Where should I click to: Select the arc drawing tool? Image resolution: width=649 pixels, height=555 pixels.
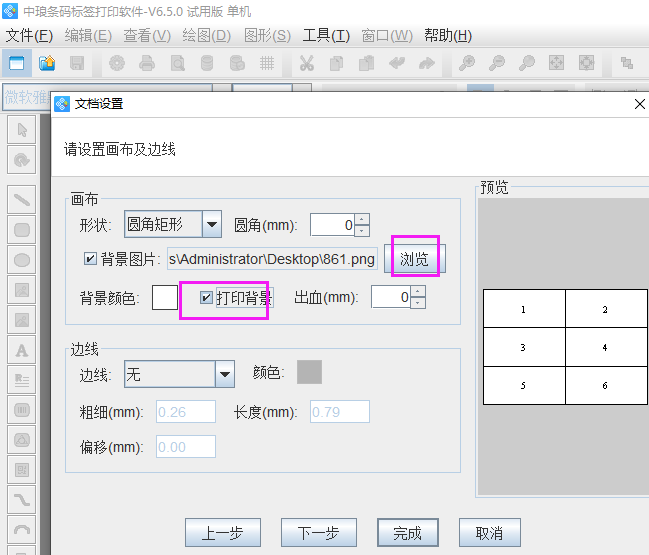22,530
